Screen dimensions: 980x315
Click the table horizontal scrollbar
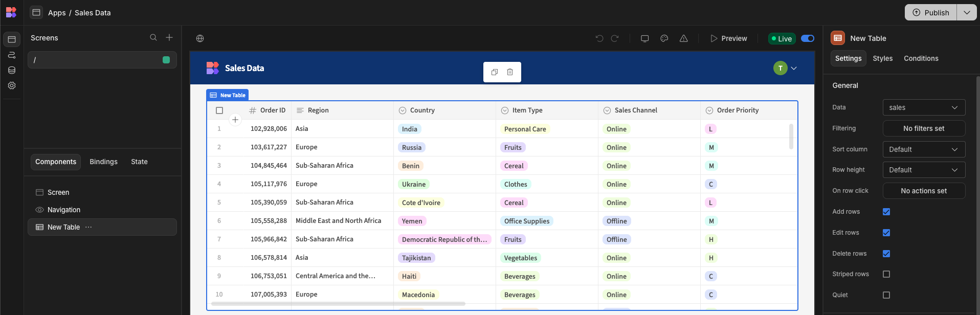click(x=338, y=304)
